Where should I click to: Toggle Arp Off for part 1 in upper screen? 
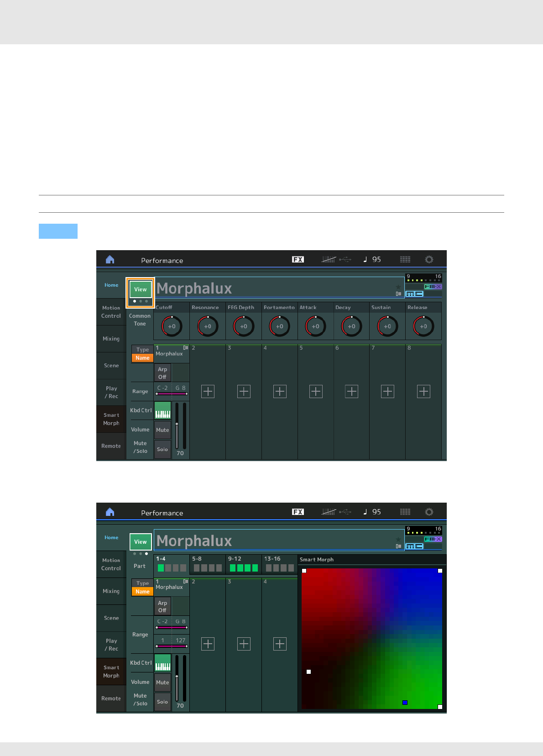click(162, 373)
